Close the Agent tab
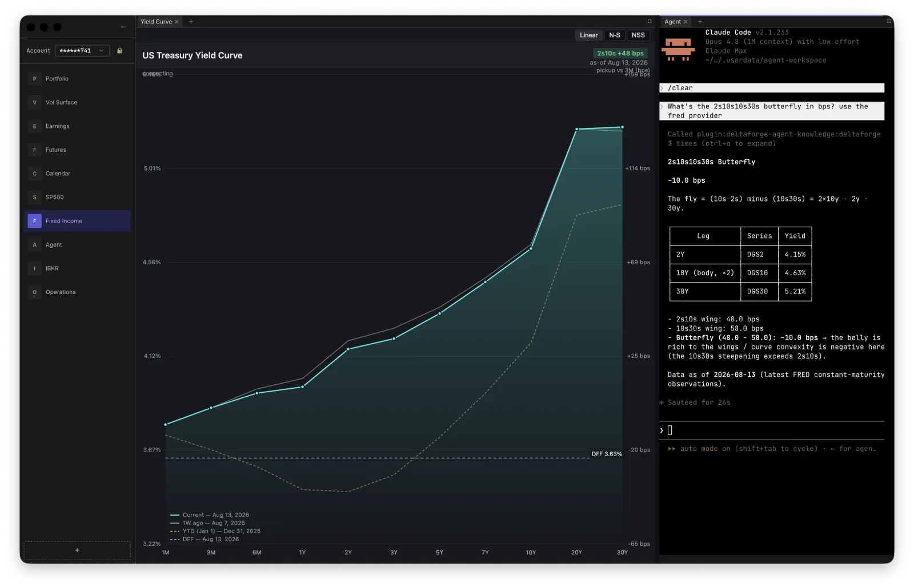The image size is (914, 588). tap(685, 22)
